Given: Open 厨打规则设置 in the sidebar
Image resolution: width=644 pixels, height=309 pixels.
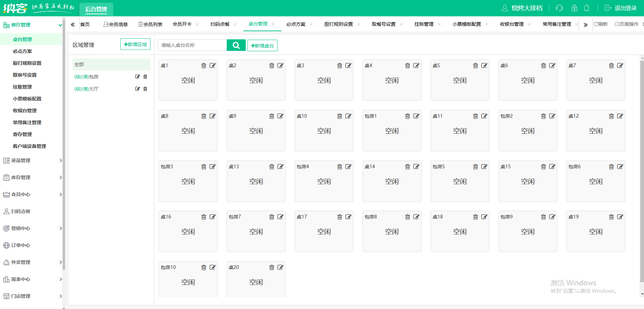Looking at the screenshot, I should click(x=27, y=63).
